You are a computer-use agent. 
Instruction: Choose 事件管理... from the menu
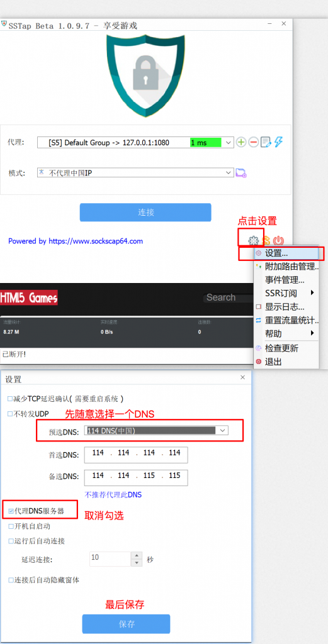[287, 280]
